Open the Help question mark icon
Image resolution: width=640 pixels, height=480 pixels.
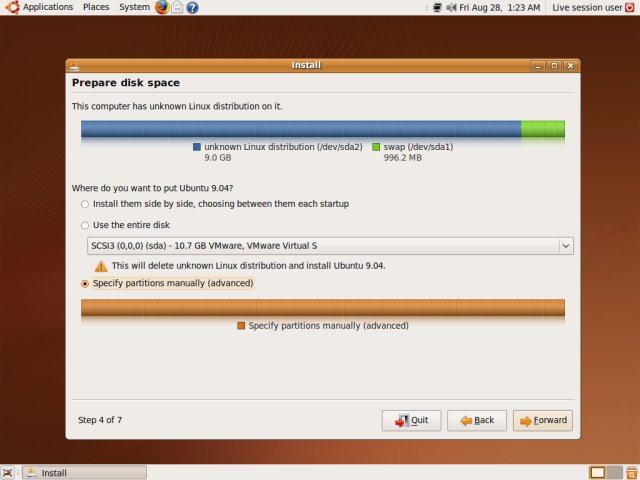coord(192,7)
